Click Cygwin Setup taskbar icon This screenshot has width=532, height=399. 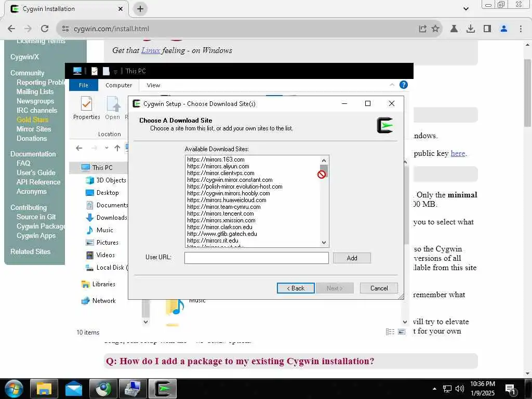tap(163, 389)
